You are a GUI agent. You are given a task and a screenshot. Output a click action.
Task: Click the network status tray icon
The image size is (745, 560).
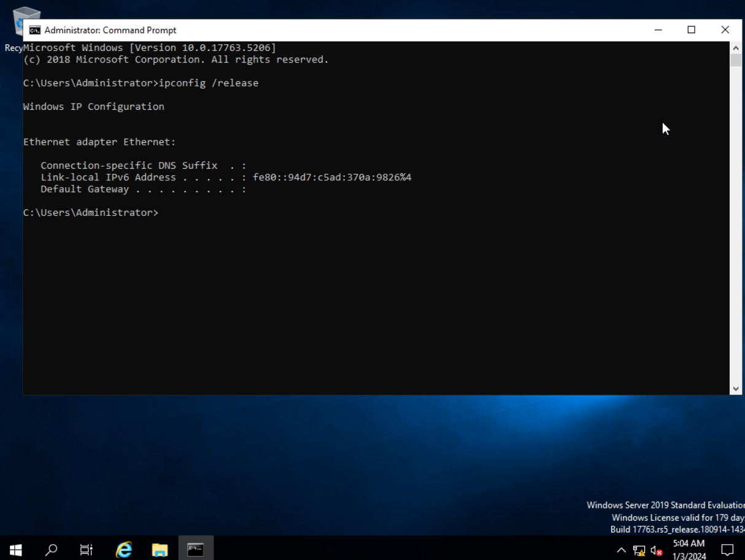point(639,550)
